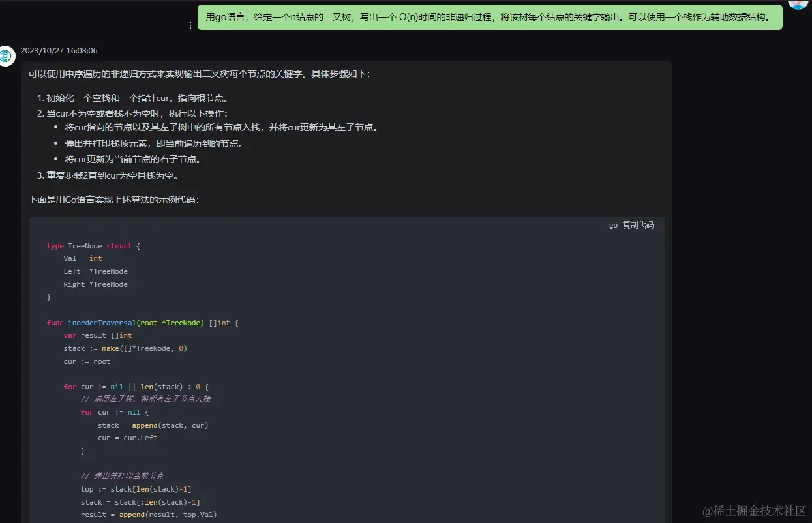Click the timestamp 2023/10/27 16:08:06

click(x=59, y=50)
